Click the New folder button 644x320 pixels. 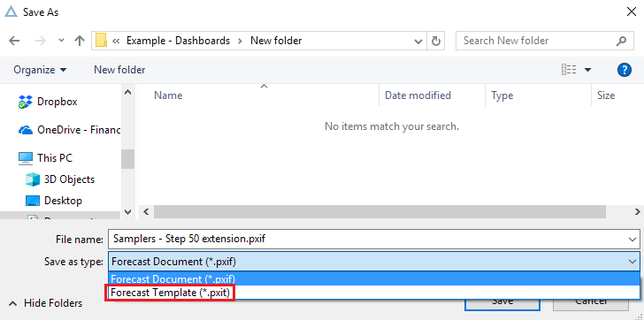(x=119, y=70)
